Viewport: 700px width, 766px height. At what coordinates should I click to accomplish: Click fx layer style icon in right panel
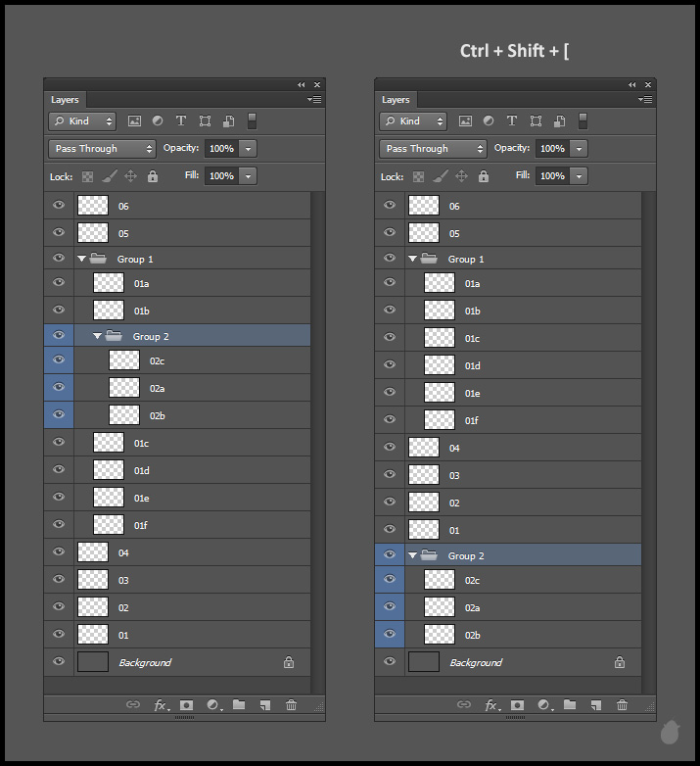[491, 704]
